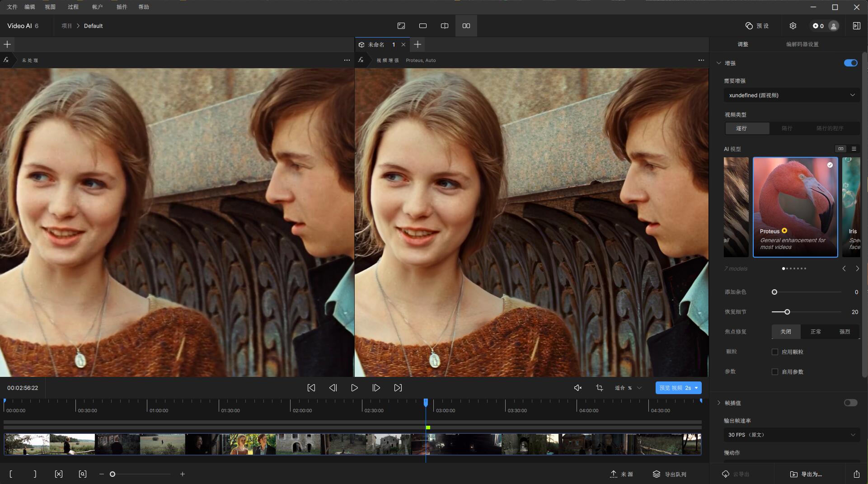Open the 编辑 menu
Screen dimensions: 868x484
click(30, 7)
